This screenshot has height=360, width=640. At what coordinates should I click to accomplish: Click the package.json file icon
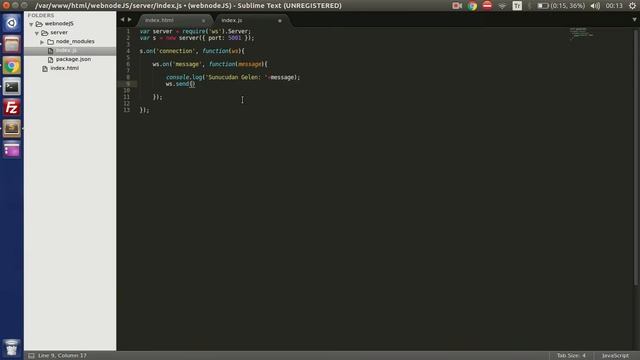pos(51,60)
